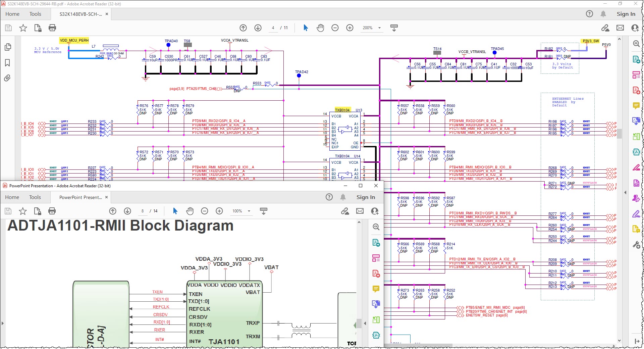This screenshot has height=349, width=644.
Task: Click Sign In in the main window
Action: coord(626,14)
